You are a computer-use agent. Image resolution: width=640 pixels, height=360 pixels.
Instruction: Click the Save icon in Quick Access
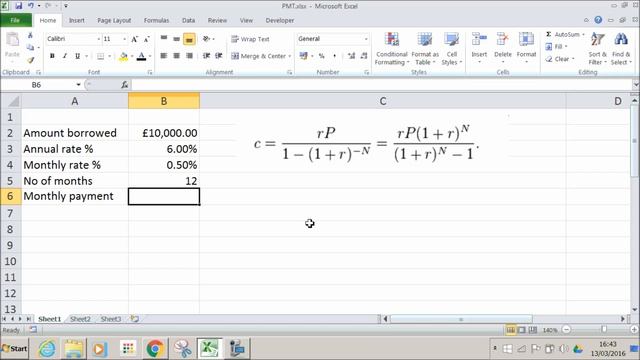tap(19, 6)
